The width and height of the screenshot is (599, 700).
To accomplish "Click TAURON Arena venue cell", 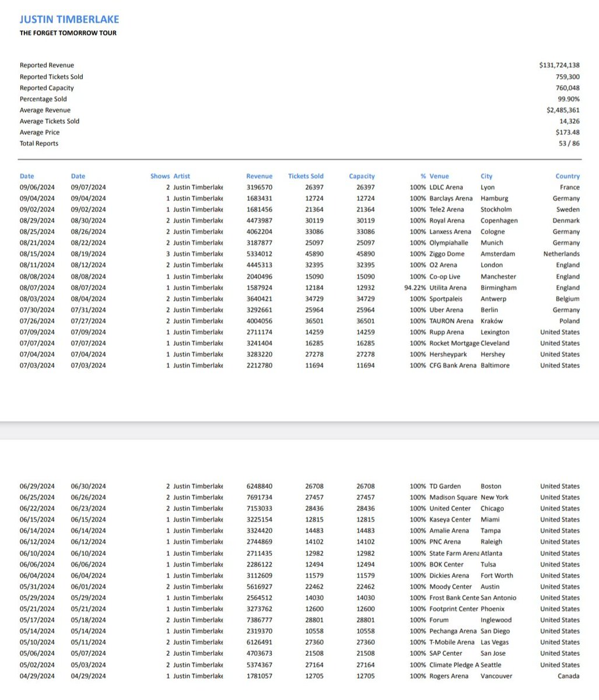I will point(451,321).
